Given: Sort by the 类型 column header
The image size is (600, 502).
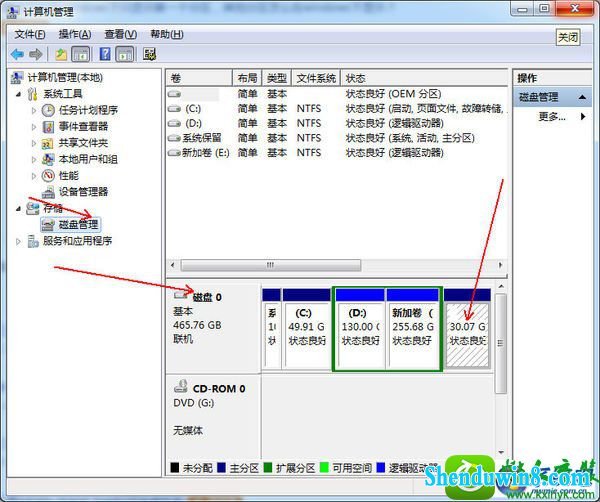Looking at the screenshot, I should [277, 78].
